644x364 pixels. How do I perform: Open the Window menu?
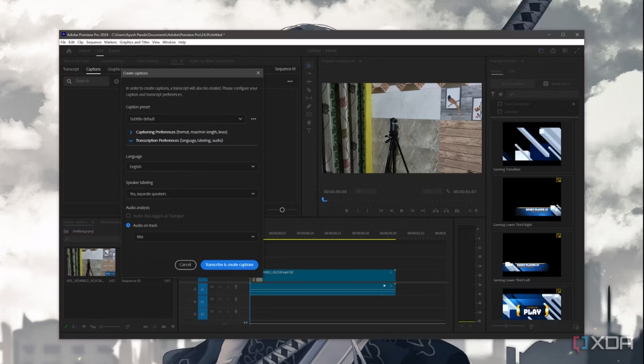pos(169,42)
